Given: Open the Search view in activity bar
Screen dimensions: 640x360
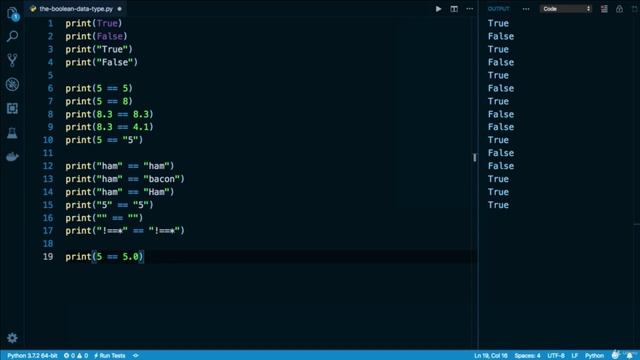Looking at the screenshot, I should (12, 37).
